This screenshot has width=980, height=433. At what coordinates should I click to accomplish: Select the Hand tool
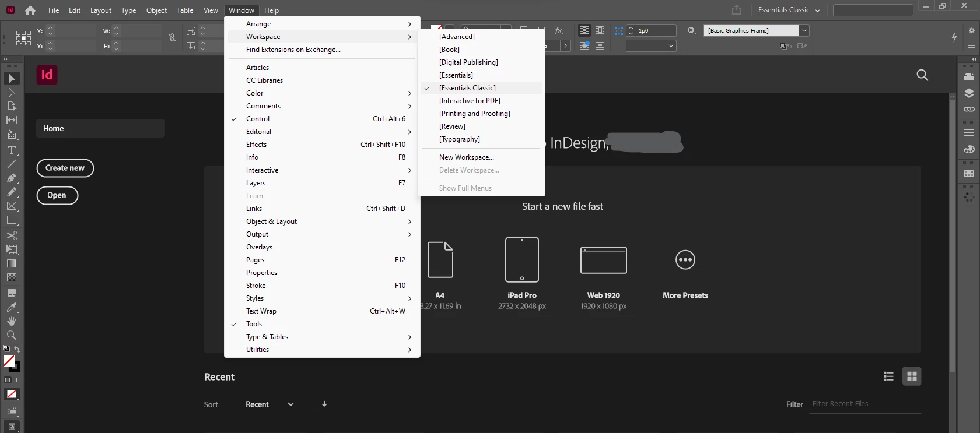(x=11, y=321)
